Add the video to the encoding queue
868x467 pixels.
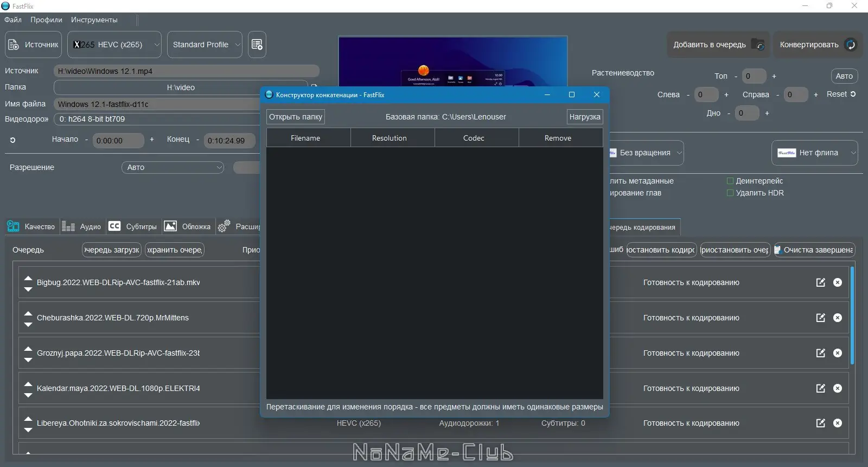[x=718, y=45]
